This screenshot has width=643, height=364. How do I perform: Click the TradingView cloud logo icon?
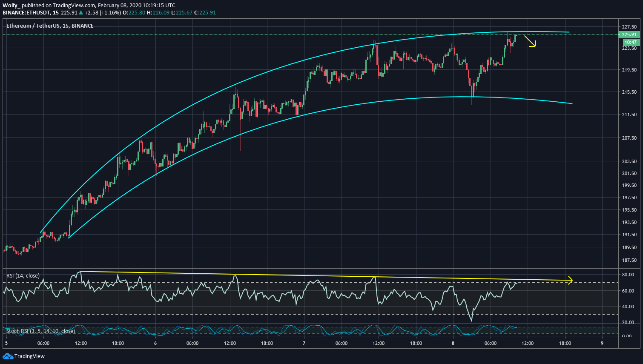pos(8,356)
